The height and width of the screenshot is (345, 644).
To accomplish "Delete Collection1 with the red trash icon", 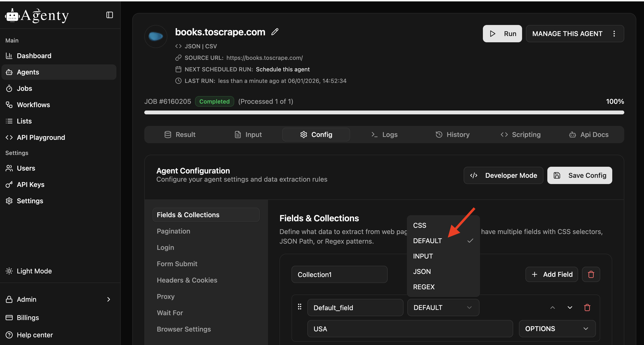I will click(591, 274).
